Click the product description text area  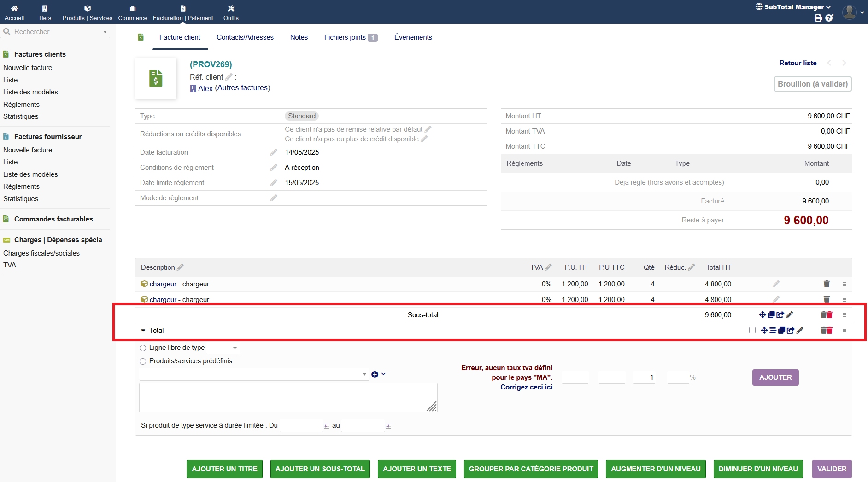[288, 398]
